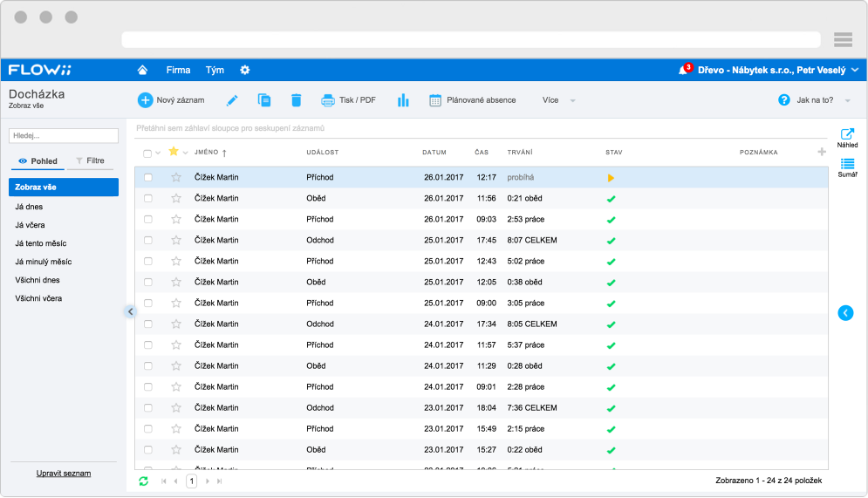Switch to the Pohled tab

pyautogui.click(x=38, y=161)
